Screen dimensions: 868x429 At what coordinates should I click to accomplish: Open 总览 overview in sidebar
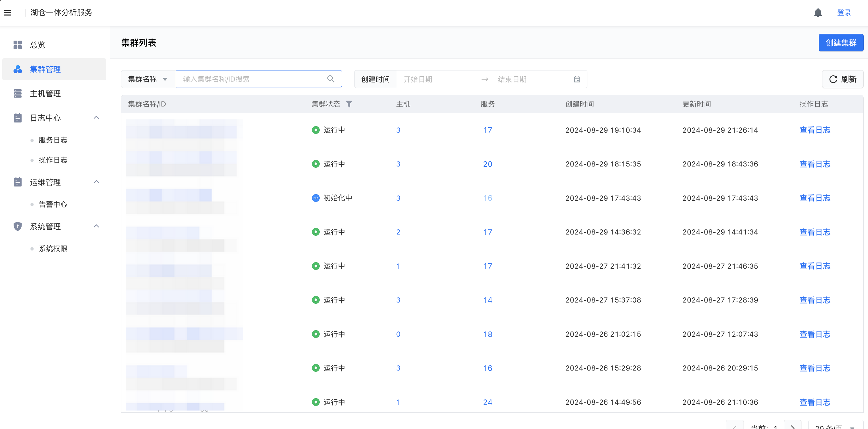(x=54, y=45)
